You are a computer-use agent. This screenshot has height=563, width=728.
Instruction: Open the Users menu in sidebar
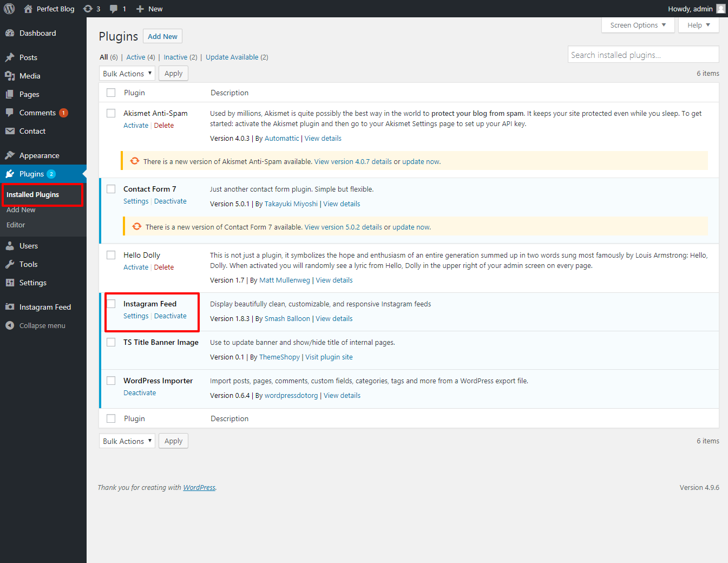tap(29, 246)
